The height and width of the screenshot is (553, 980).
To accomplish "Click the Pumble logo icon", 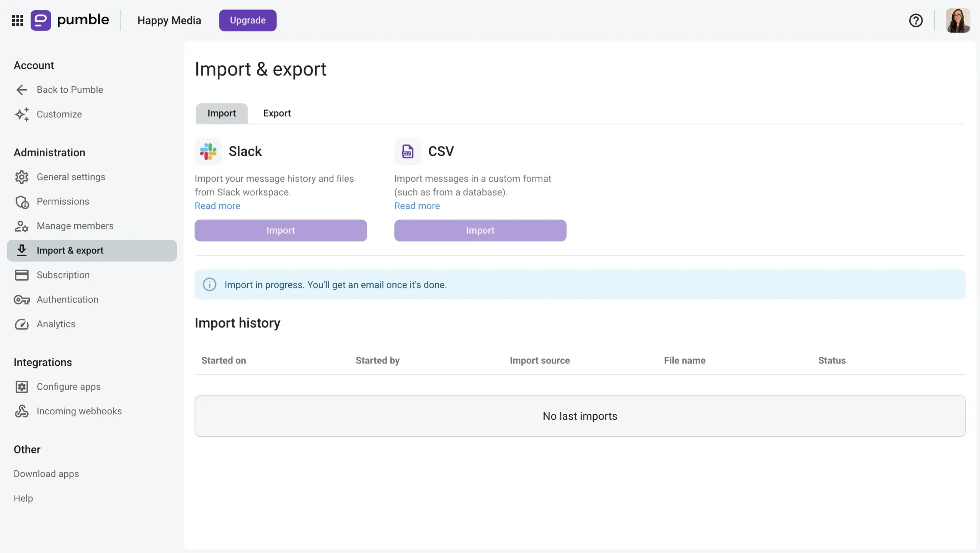I will [x=41, y=20].
